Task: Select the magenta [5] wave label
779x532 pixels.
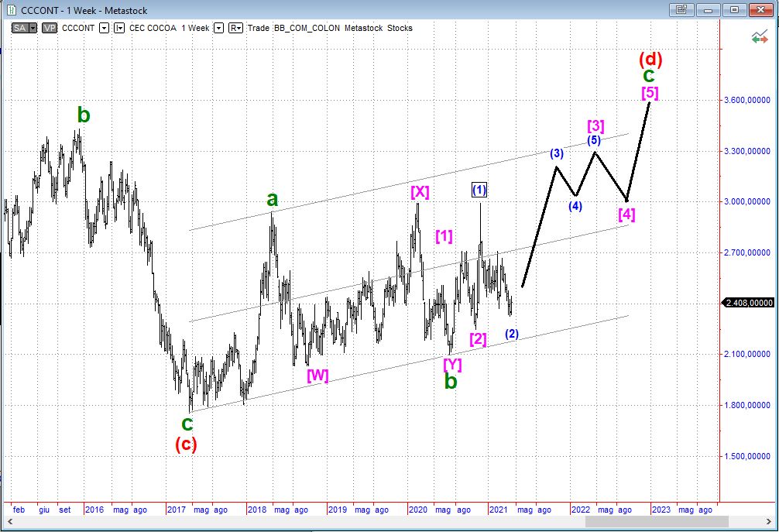Action: tap(650, 93)
